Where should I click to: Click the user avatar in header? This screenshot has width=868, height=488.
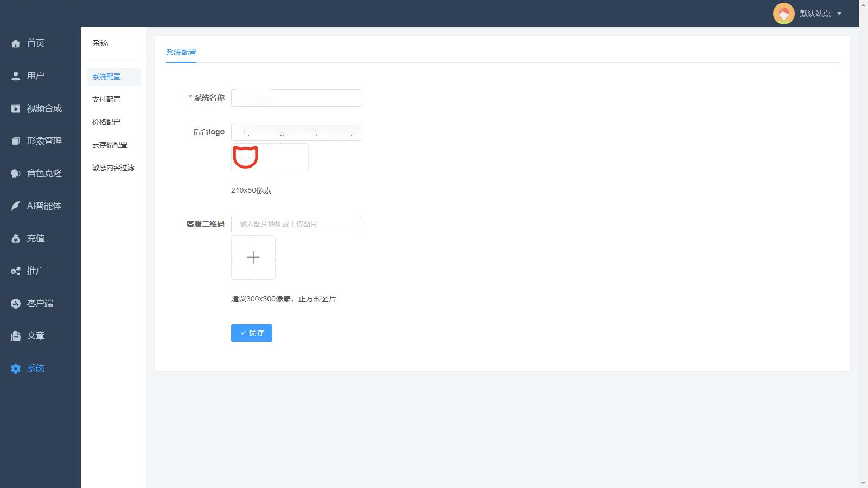pos(783,14)
